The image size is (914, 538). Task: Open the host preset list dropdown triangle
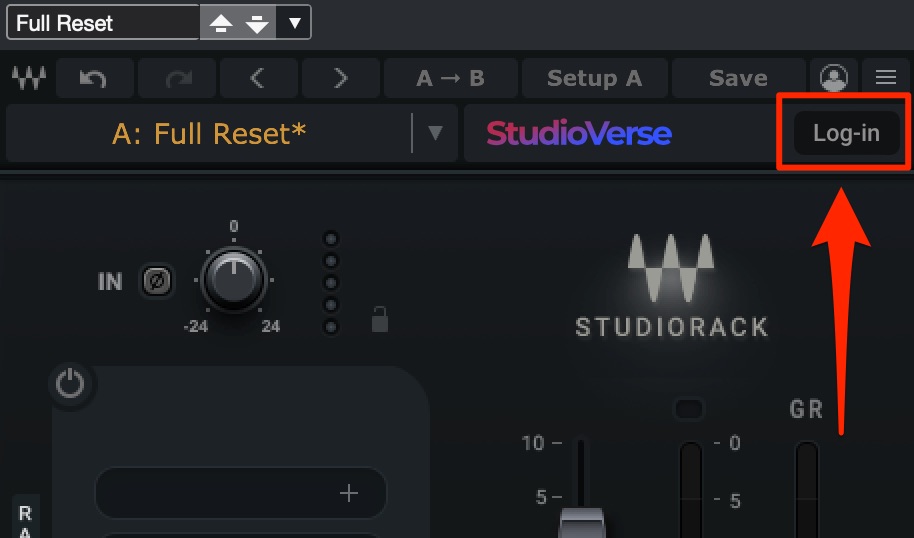(295, 23)
